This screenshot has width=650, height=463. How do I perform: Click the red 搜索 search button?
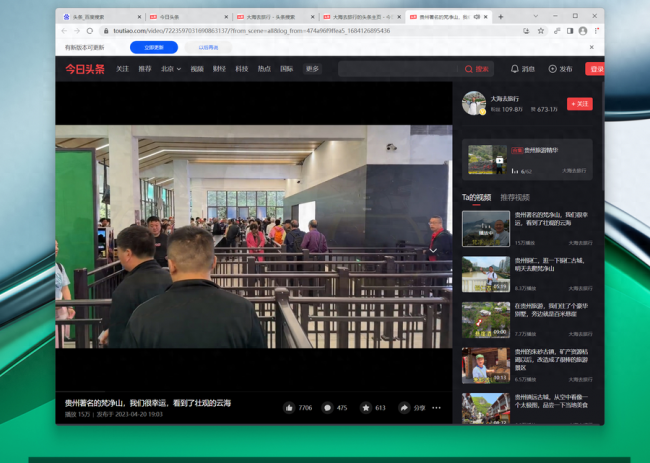click(x=477, y=69)
